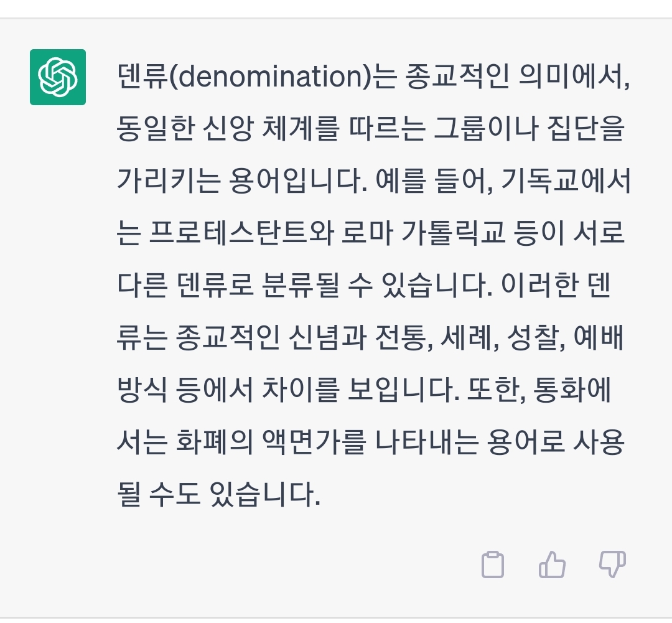Click the word "프로테스탄트와" in the text
672x623 pixels.
pos(241,233)
